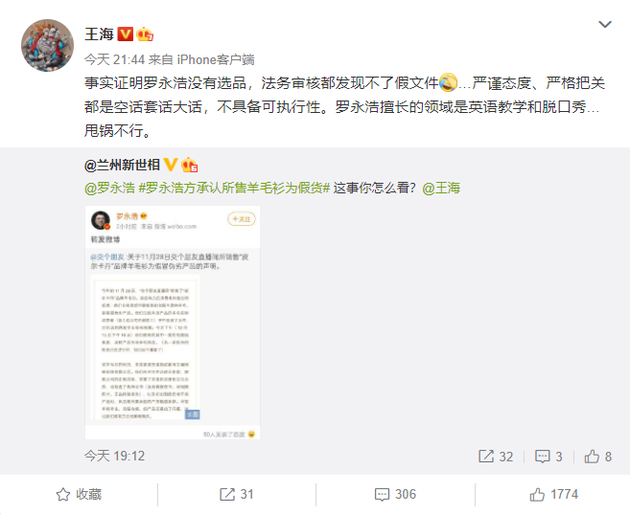Click the red V verification badge beside 王海

click(x=125, y=34)
